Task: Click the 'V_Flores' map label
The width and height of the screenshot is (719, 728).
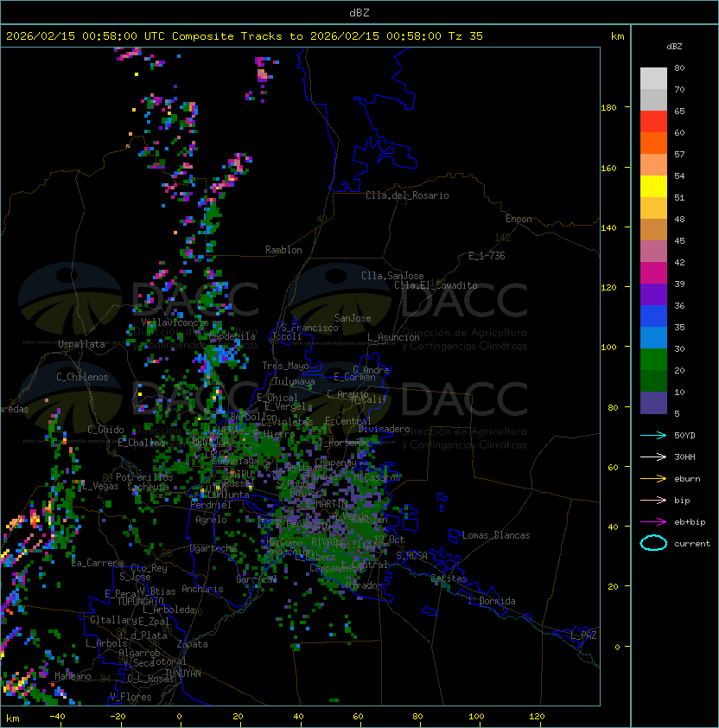Action: click(x=130, y=697)
